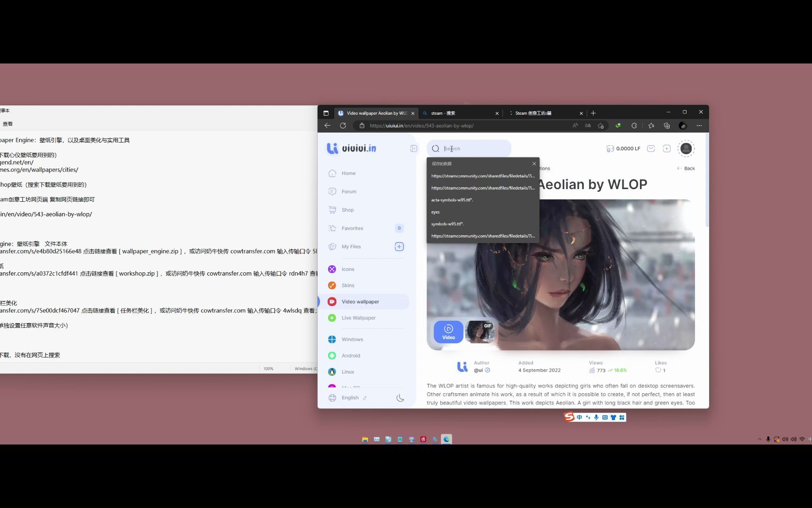Open a new browser tab
812x508 pixels.
click(593, 113)
